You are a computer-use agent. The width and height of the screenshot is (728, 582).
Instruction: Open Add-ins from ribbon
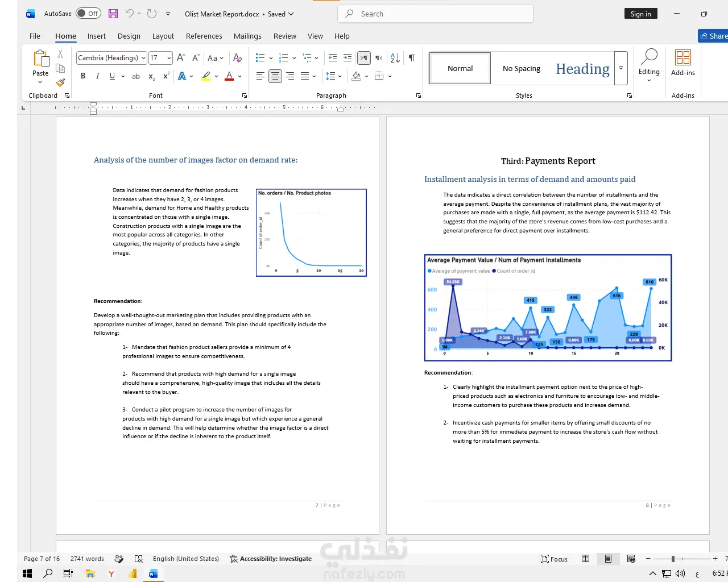pyautogui.click(x=682, y=63)
